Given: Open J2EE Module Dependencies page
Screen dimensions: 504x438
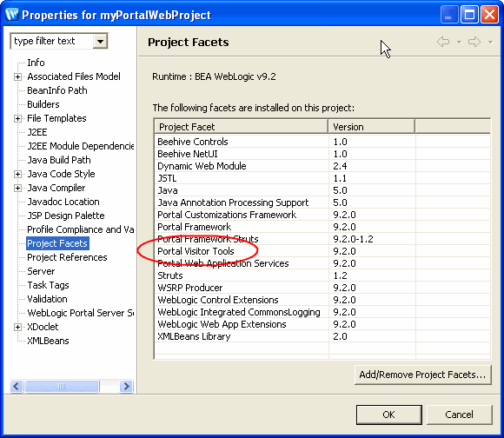Looking at the screenshot, I should pyautogui.click(x=80, y=146).
